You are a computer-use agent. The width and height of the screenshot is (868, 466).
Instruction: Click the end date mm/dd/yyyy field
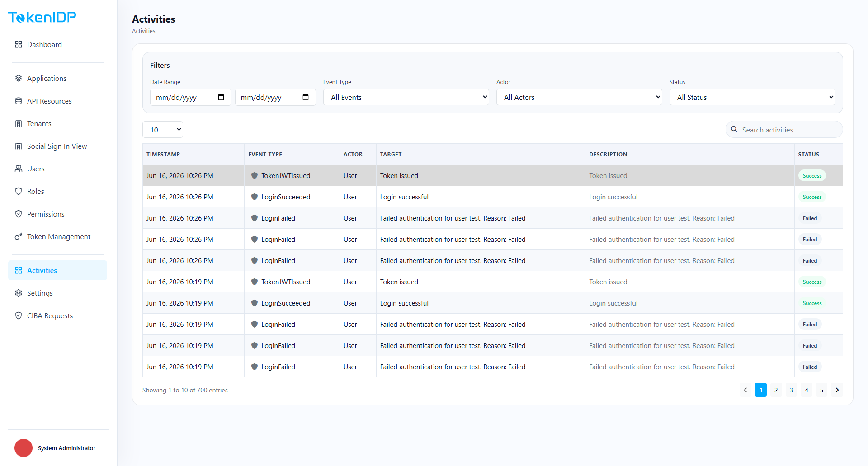[x=275, y=97]
